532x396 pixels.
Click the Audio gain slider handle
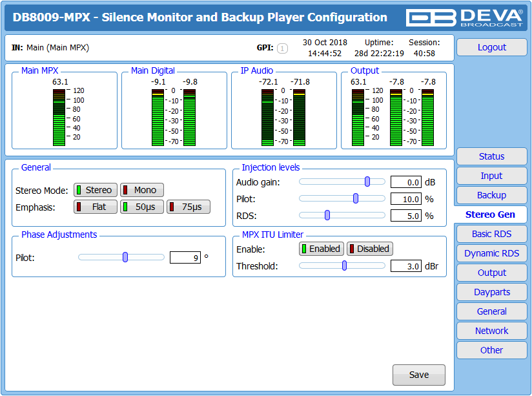point(367,182)
